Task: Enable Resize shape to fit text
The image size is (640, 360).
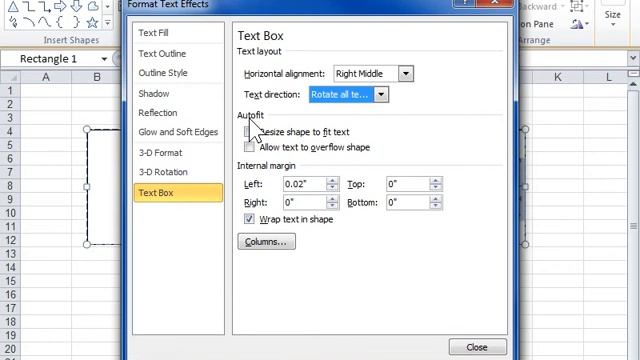Action: click(249, 131)
